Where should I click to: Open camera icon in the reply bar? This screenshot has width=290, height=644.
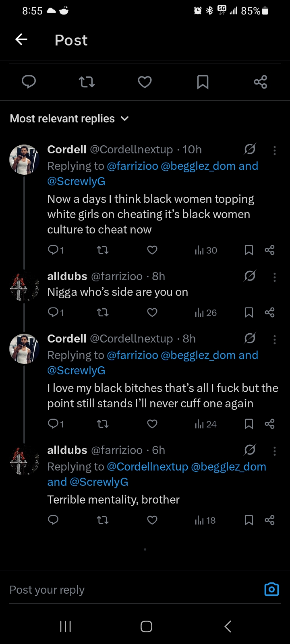[x=271, y=589]
